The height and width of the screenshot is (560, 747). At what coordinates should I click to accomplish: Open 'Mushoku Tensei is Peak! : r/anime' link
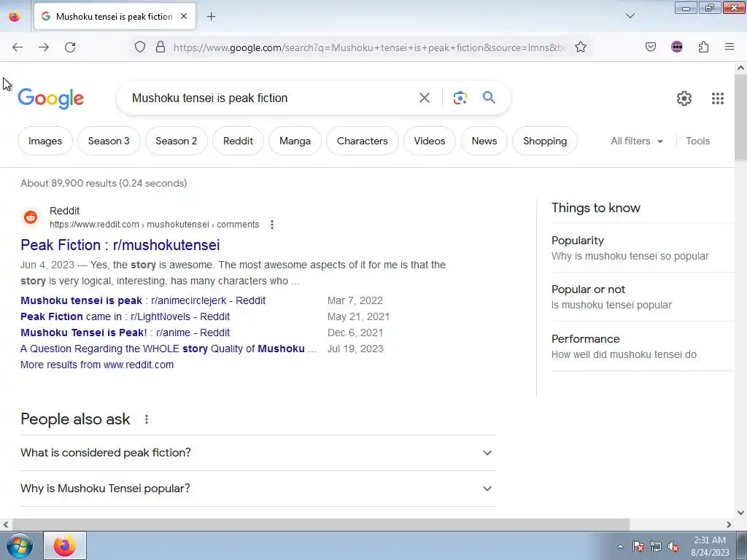pyautogui.click(x=125, y=332)
